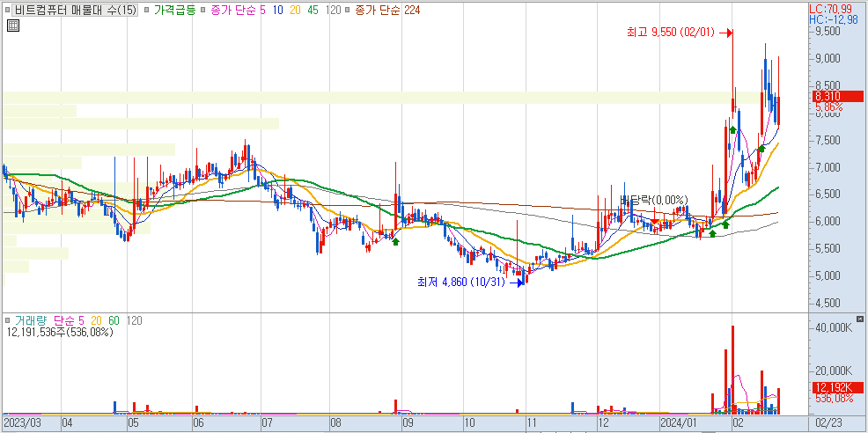Click the 20,000K volume axis label
This screenshot has height=433, width=868.
point(833,371)
